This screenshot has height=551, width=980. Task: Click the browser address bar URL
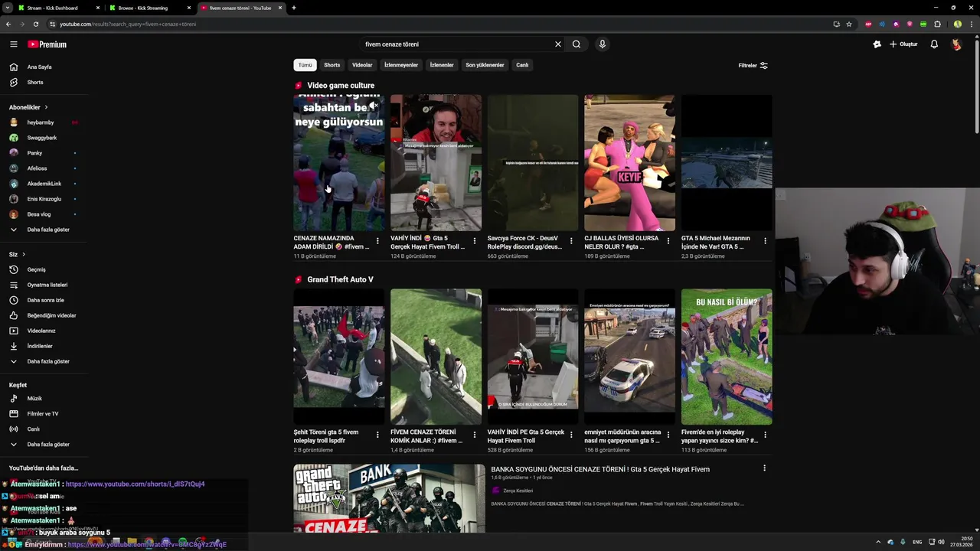click(128, 24)
